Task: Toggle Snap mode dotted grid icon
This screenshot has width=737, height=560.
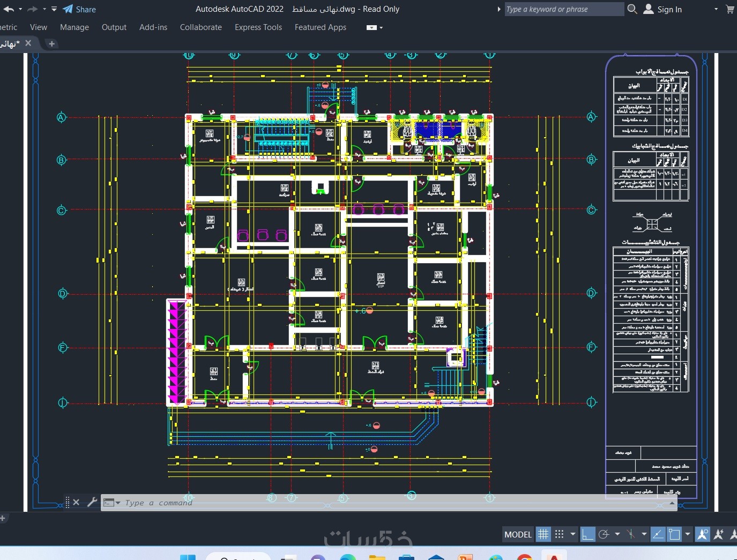Action: tap(560, 534)
